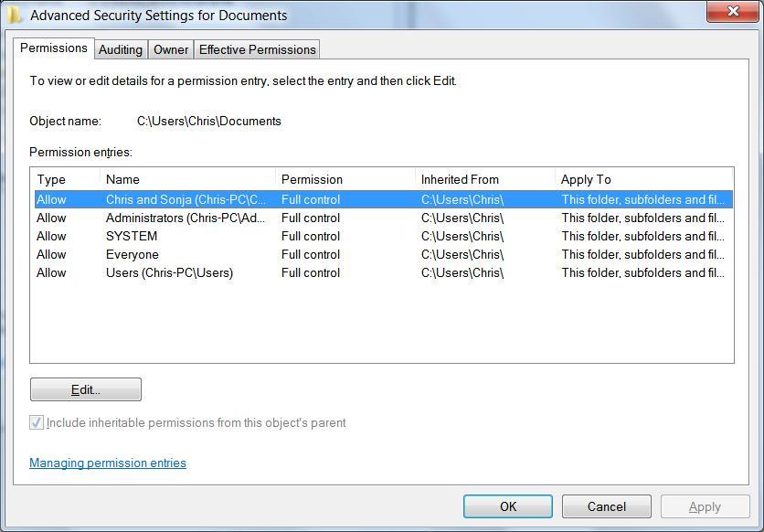
Task: Toggle Include inheritable permissions checkbox
Action: 37,422
